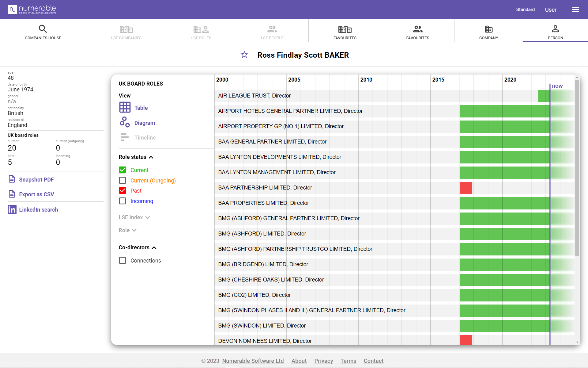Image resolution: width=588 pixels, height=368 pixels.
Task: Select BAA PROPERTIES LIMITED, Director row
Action: tap(394, 203)
